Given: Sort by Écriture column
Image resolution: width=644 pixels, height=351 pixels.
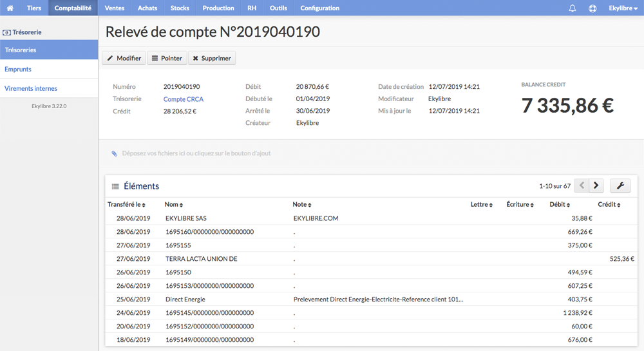Looking at the screenshot, I should (520, 204).
